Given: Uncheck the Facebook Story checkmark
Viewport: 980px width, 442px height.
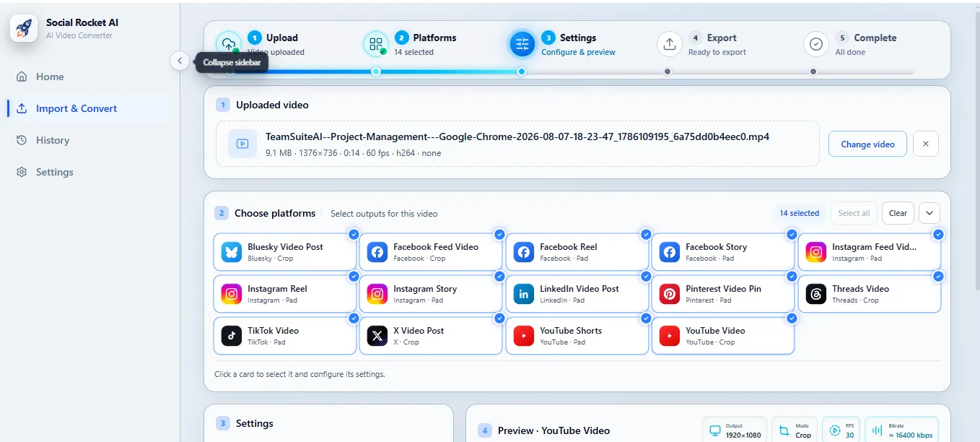Looking at the screenshot, I should tap(792, 234).
